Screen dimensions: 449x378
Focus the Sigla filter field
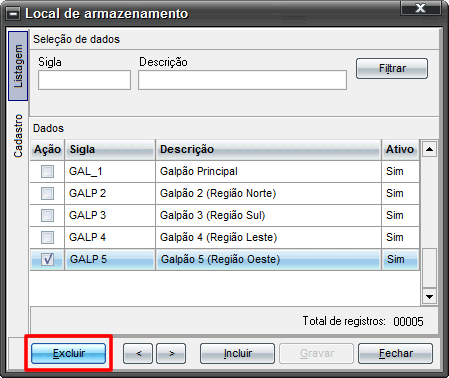tap(84, 80)
